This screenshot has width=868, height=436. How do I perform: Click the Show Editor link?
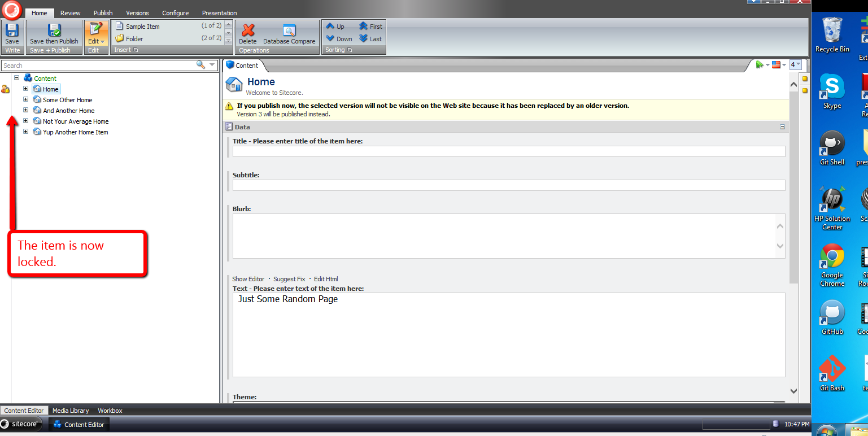tap(248, 279)
